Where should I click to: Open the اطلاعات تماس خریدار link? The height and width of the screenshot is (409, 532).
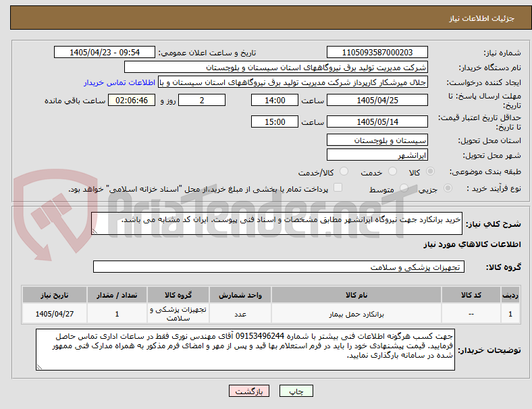tap(119, 82)
